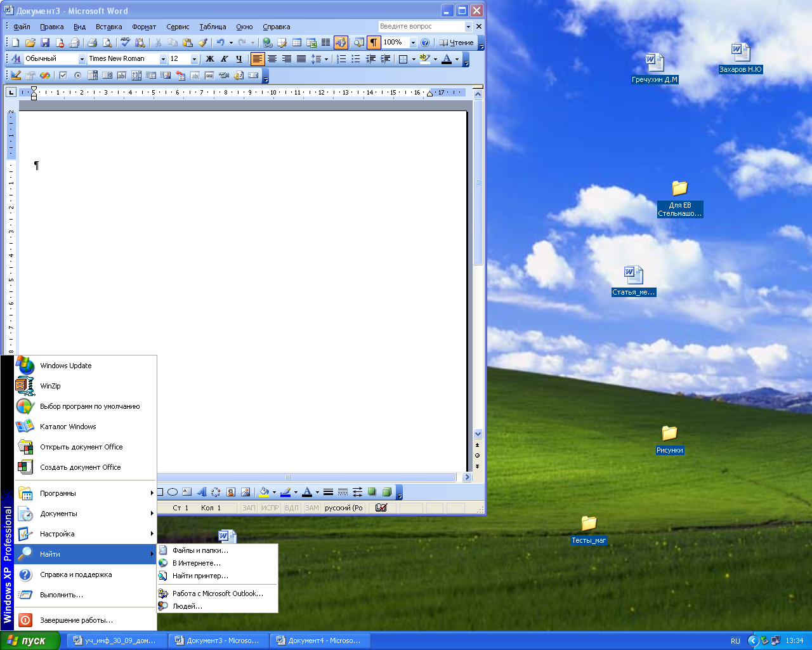
Task: Click the Highlight color button
Action: tap(424, 58)
